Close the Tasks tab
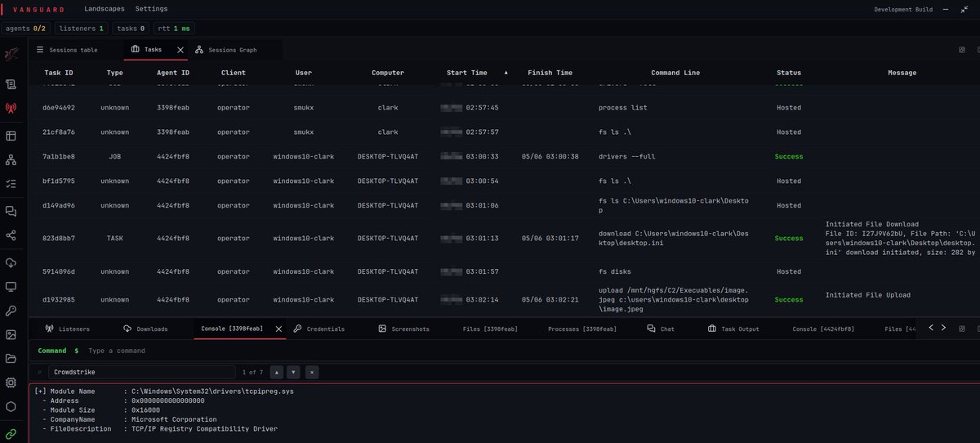980x443 pixels. [180, 50]
